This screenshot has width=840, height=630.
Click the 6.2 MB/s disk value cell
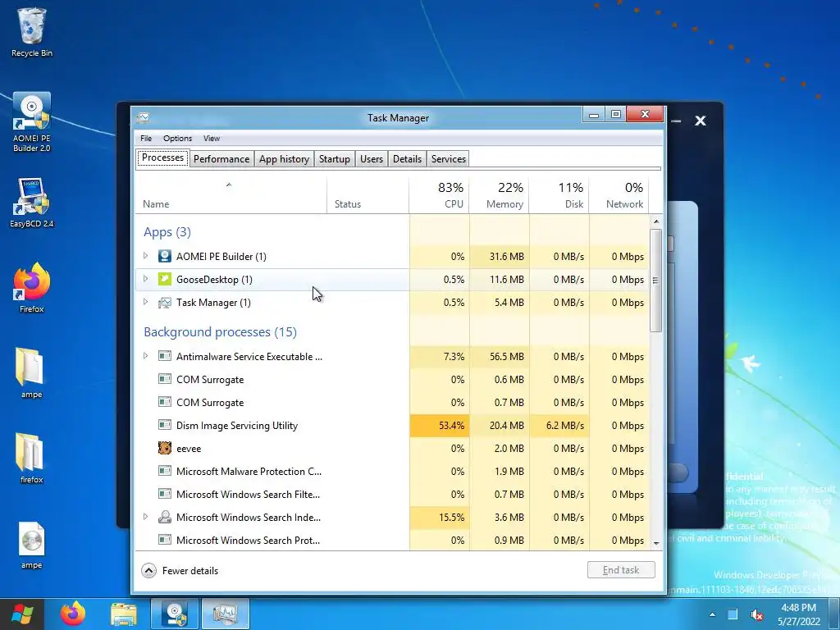tap(559, 426)
